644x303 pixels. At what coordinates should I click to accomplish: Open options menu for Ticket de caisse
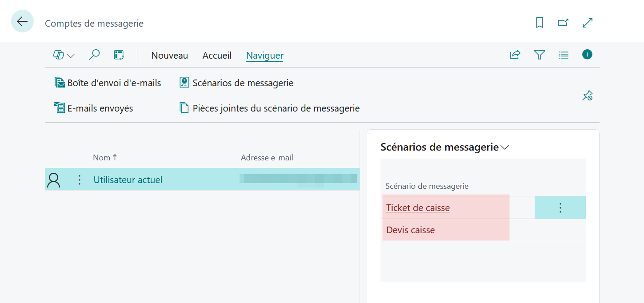click(560, 207)
